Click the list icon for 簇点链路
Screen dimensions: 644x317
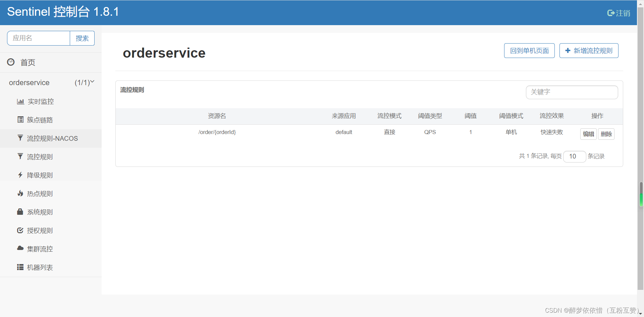pyautogui.click(x=20, y=120)
